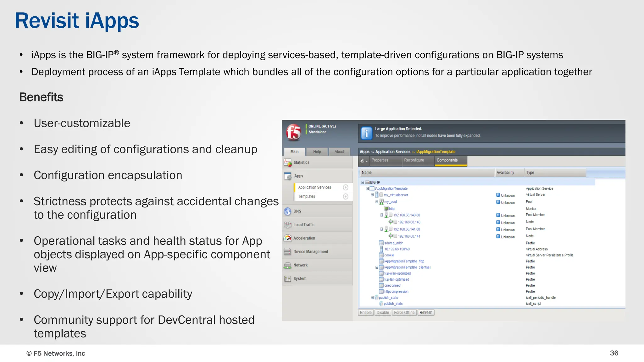Open the httpcompression profile link
The height and width of the screenshot is (362, 644).
point(396,292)
